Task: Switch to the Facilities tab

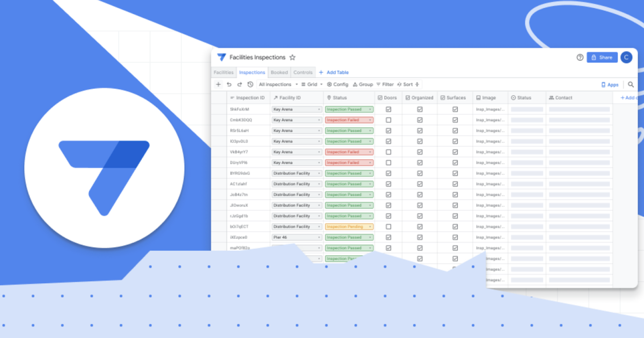Action: coord(223,72)
